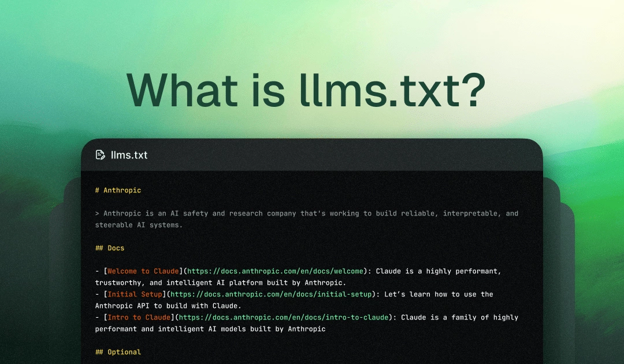This screenshot has height=364, width=624.
Task: Select the llms.txt file name tab
Action: click(x=129, y=155)
